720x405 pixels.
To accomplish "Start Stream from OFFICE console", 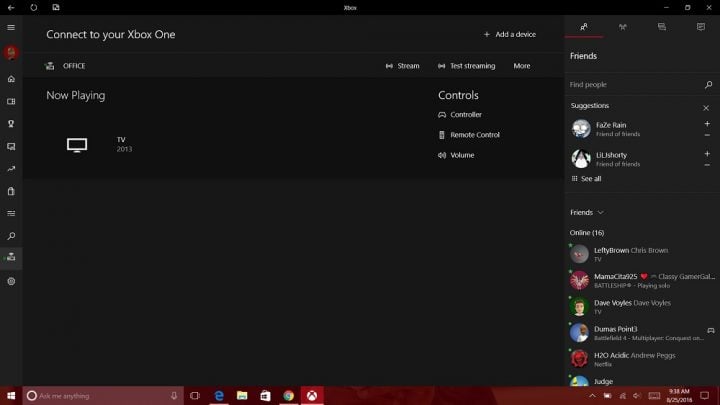I will tap(402, 66).
